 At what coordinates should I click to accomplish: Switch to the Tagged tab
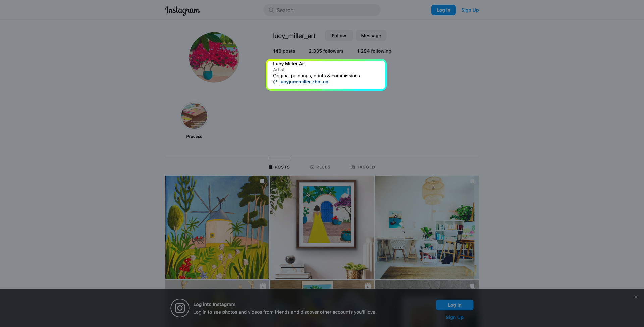click(x=363, y=167)
